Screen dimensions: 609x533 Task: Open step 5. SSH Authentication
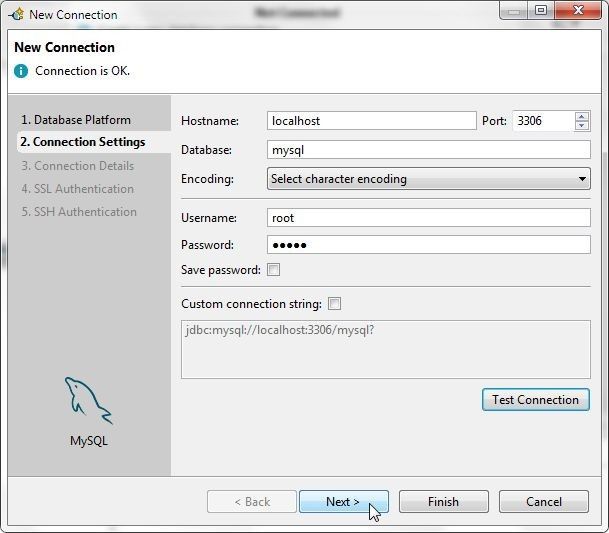click(79, 212)
